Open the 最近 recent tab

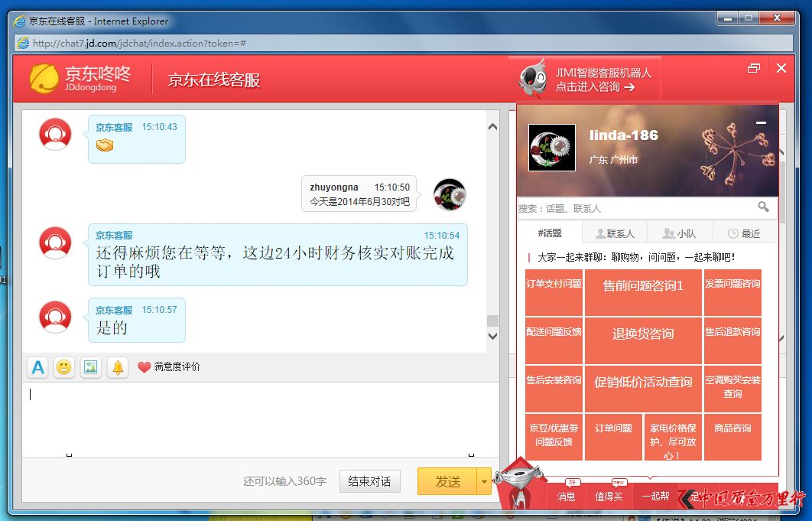pos(744,233)
